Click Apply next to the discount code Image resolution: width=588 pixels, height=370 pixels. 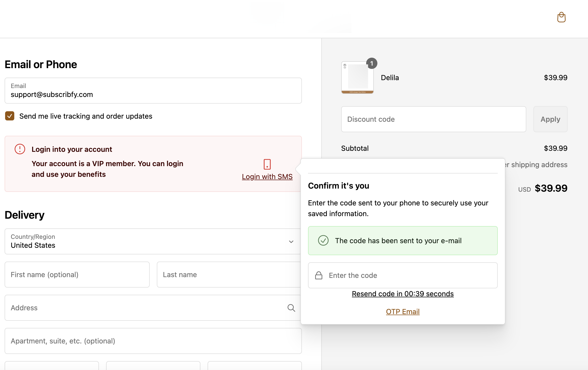pyautogui.click(x=550, y=119)
